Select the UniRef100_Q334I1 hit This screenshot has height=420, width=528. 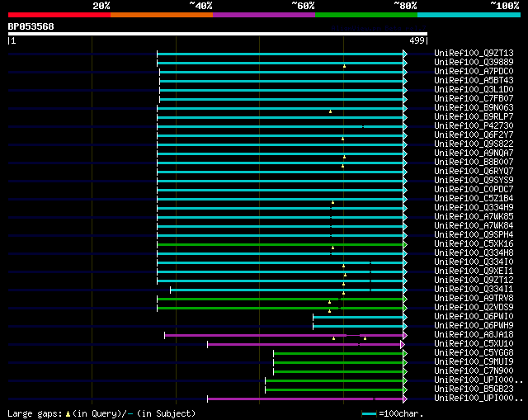pos(474,290)
